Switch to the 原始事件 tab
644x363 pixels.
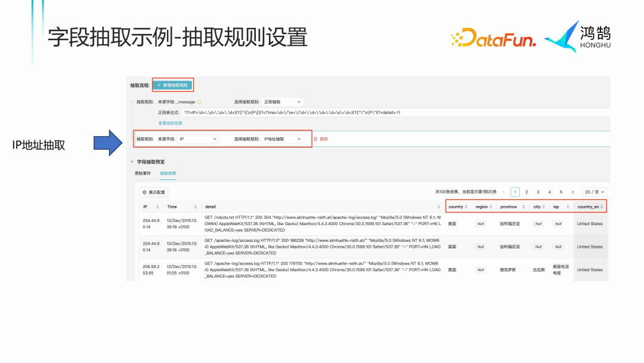point(143,173)
